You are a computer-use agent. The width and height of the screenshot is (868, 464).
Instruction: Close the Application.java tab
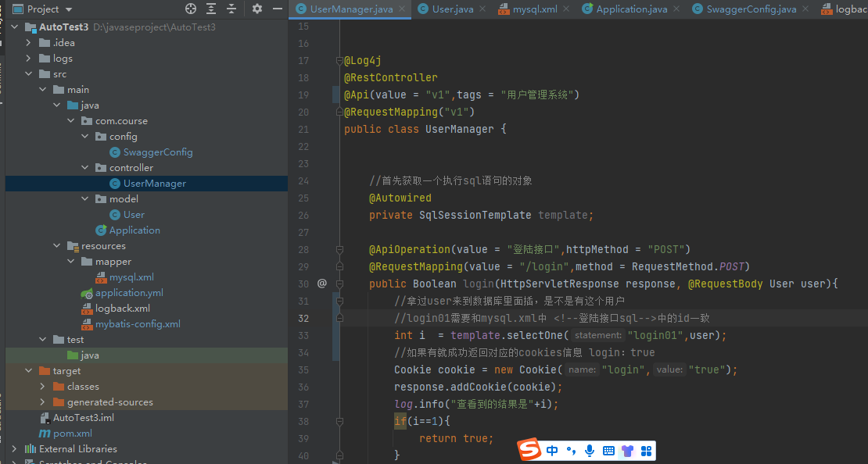click(x=676, y=9)
